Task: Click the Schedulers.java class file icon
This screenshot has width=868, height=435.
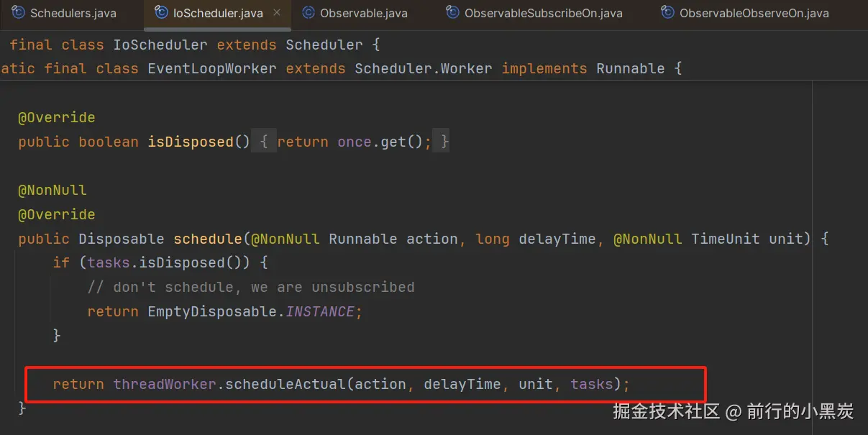Action: point(18,13)
